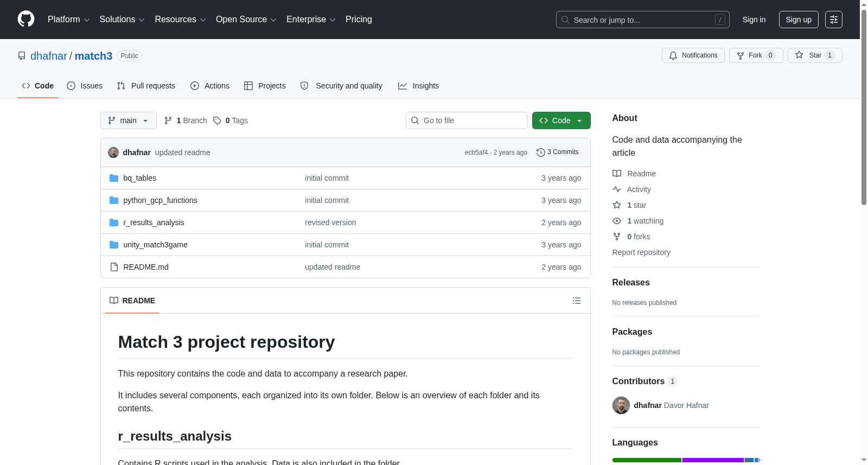868x465 pixels.
Task: Switch to the Issues tab
Action: [x=85, y=86]
